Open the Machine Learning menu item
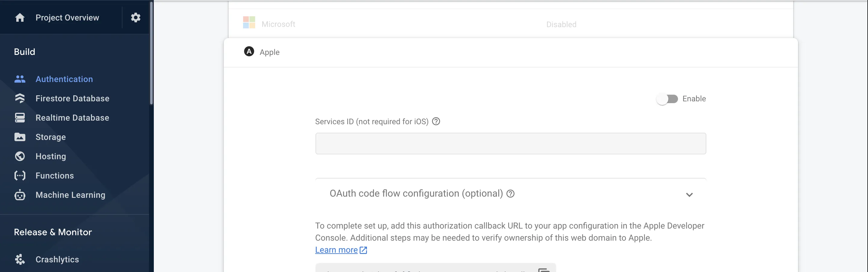Image resolution: width=868 pixels, height=272 pixels. click(x=70, y=195)
